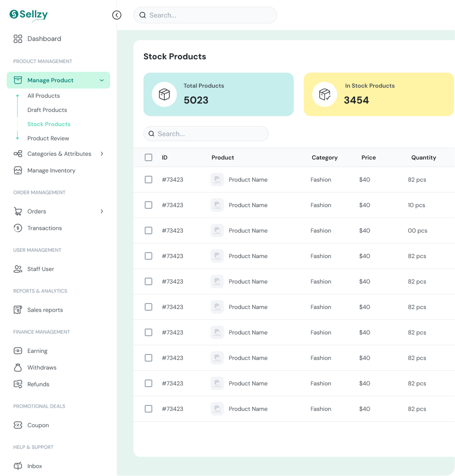Open Draft Products in the submenu
Screen dimensions: 455x476
(47, 110)
